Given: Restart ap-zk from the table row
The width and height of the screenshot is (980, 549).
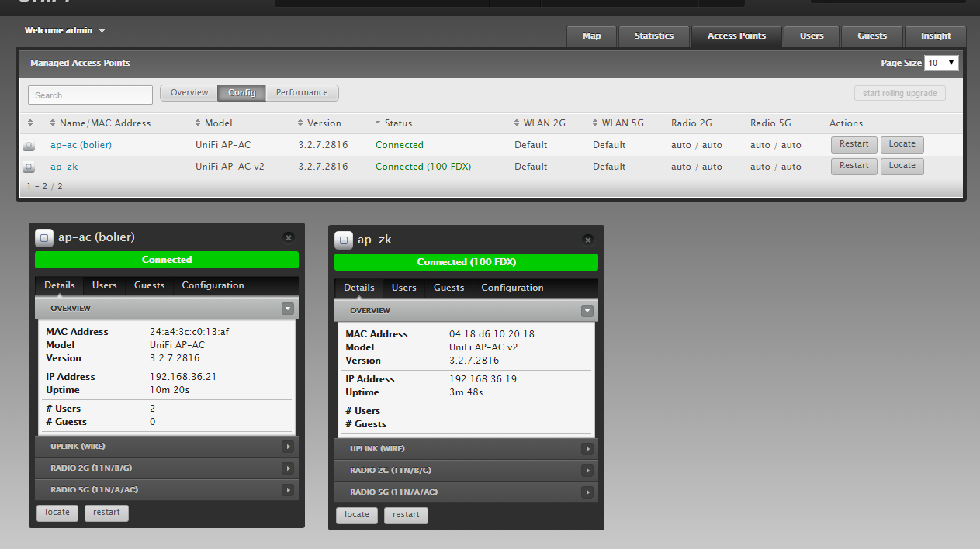Looking at the screenshot, I should pos(854,166).
